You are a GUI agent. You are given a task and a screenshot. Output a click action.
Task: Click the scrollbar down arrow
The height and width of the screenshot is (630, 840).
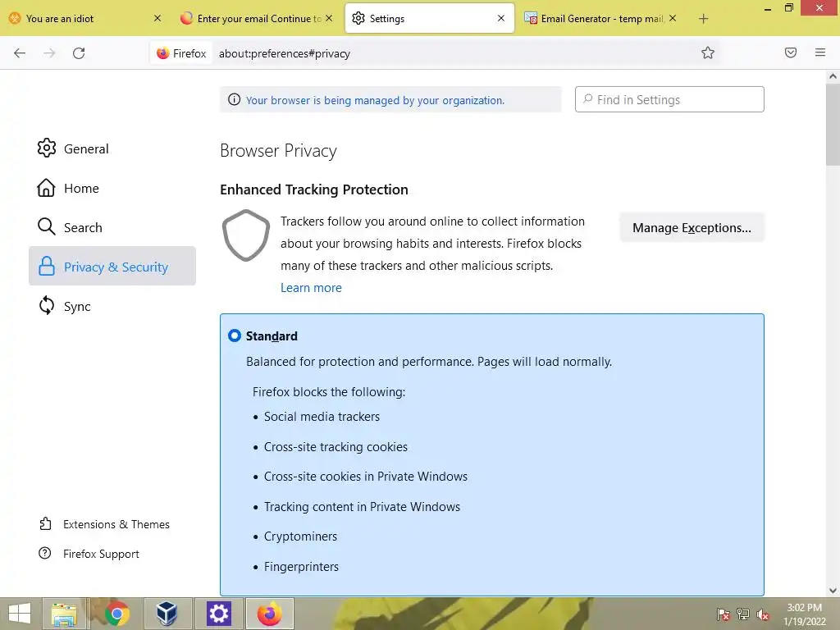pyautogui.click(x=833, y=591)
